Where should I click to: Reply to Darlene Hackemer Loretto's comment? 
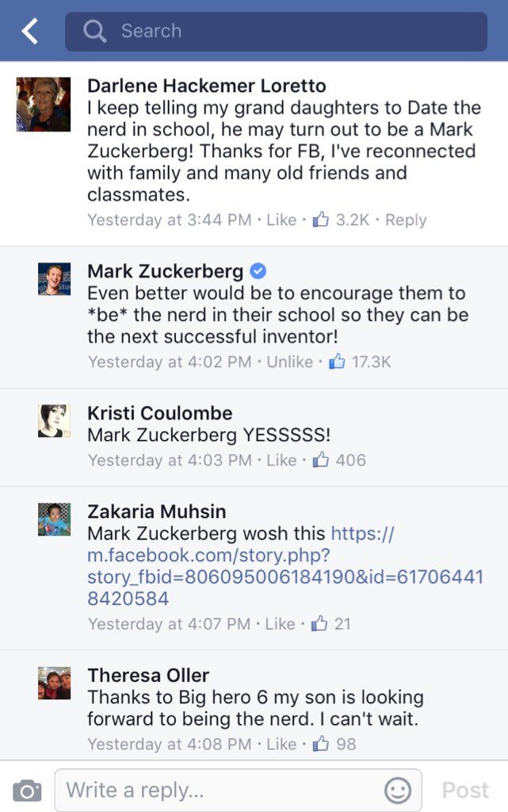(x=406, y=220)
